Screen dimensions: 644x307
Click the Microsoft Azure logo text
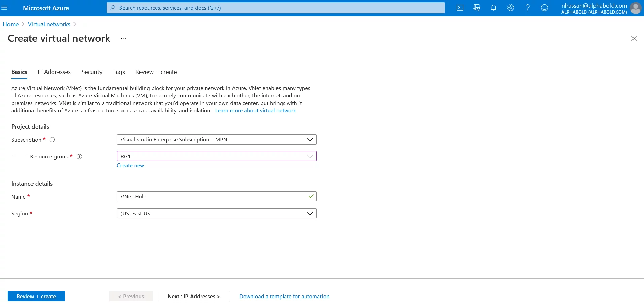point(46,8)
